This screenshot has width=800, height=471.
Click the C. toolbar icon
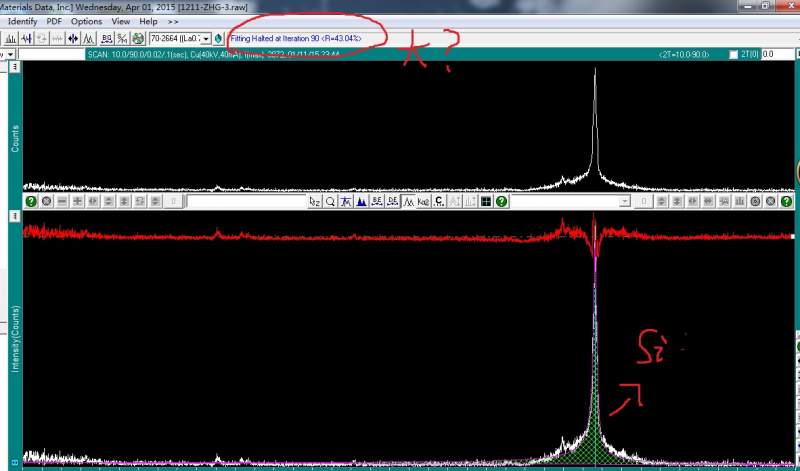click(x=439, y=202)
